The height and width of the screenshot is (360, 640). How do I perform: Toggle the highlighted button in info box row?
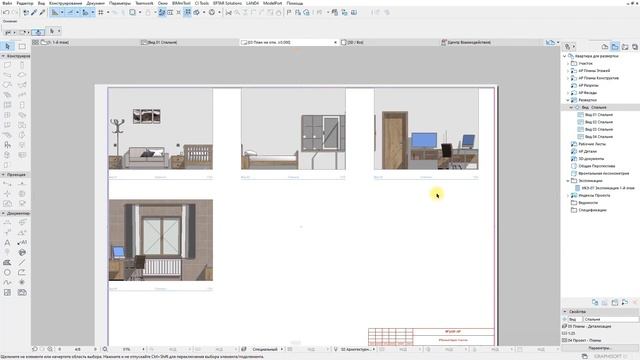click(38, 31)
